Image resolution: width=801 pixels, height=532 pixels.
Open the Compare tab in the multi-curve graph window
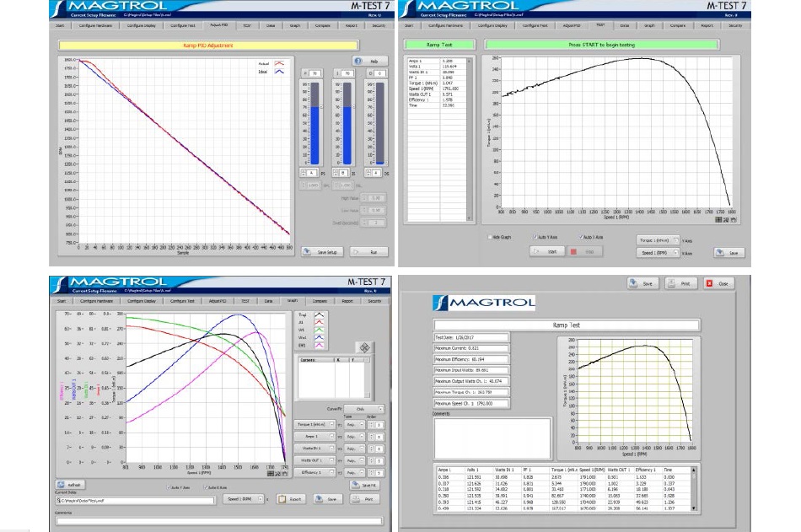[320, 301]
